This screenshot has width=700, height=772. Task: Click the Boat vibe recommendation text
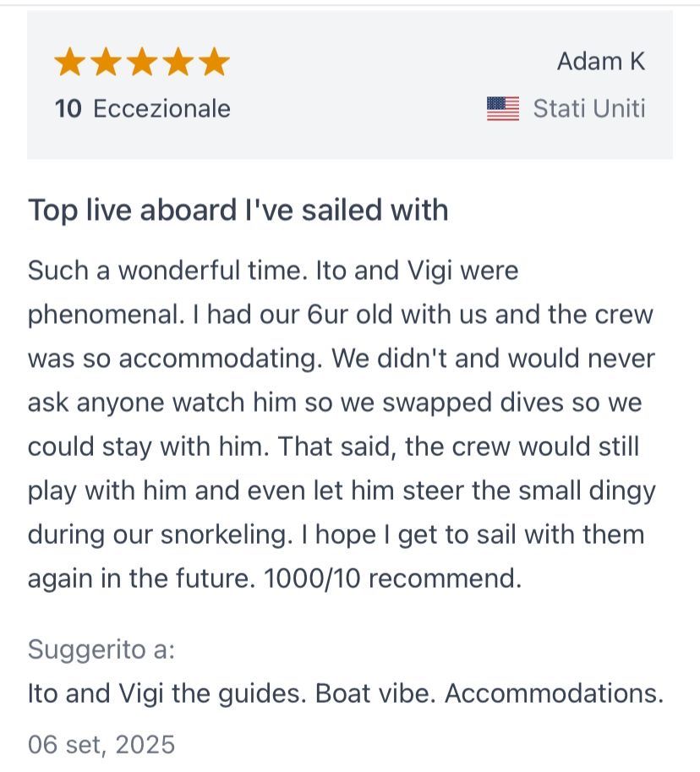[x=375, y=693]
